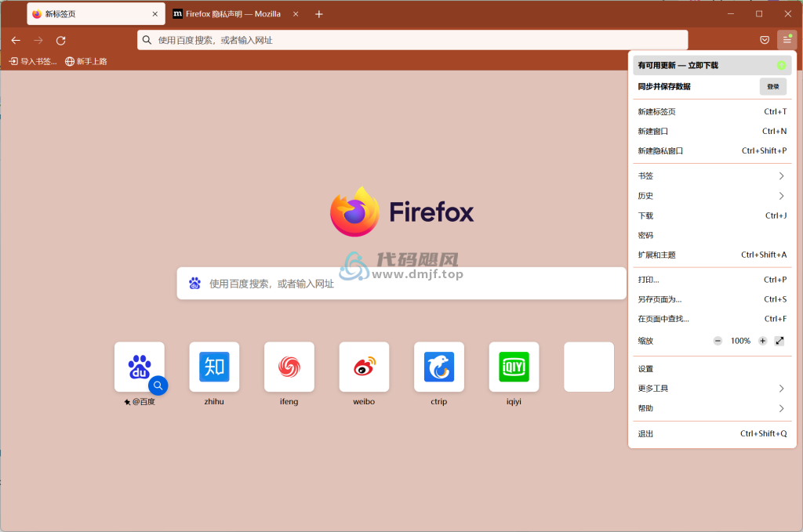Click 有可用更新 — 立即下载 update banner

tap(712, 65)
